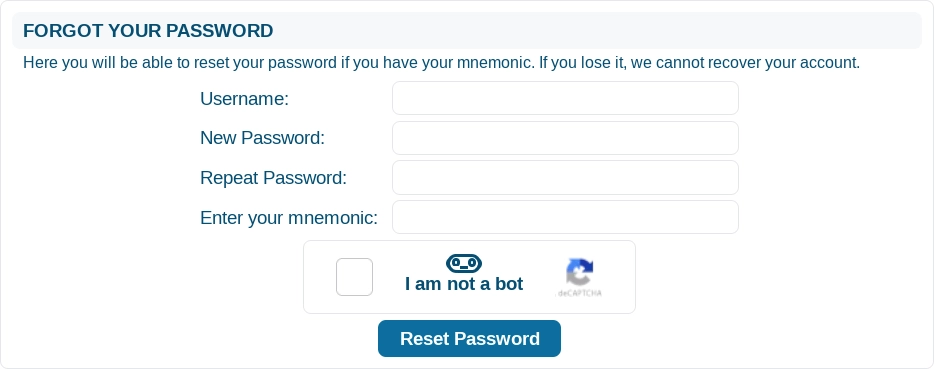Viewport: 934px width, 369px height.
Task: Focus the Username text field
Action: (565, 98)
